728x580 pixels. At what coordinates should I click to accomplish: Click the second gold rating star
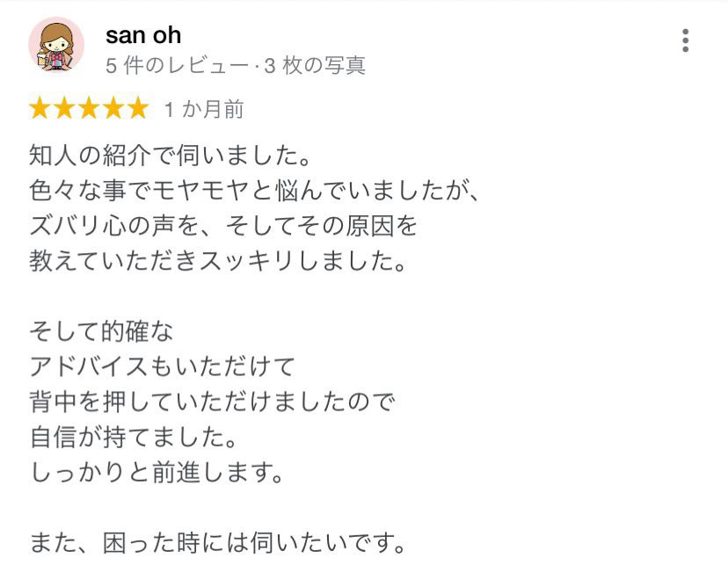pyautogui.click(x=65, y=109)
